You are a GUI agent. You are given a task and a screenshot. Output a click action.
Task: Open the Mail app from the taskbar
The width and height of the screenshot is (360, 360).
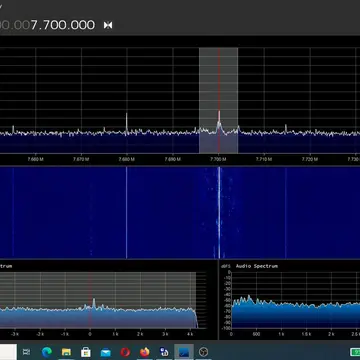pos(106,352)
